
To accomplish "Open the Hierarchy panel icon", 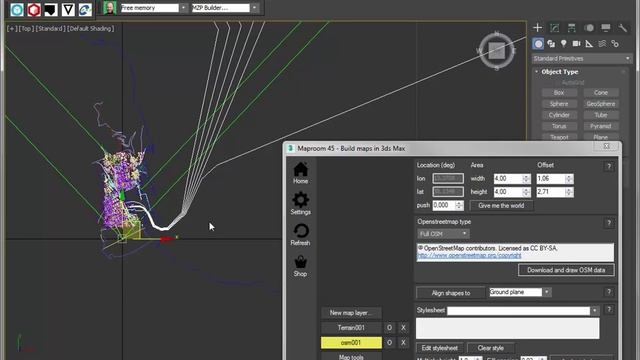I will [571, 27].
